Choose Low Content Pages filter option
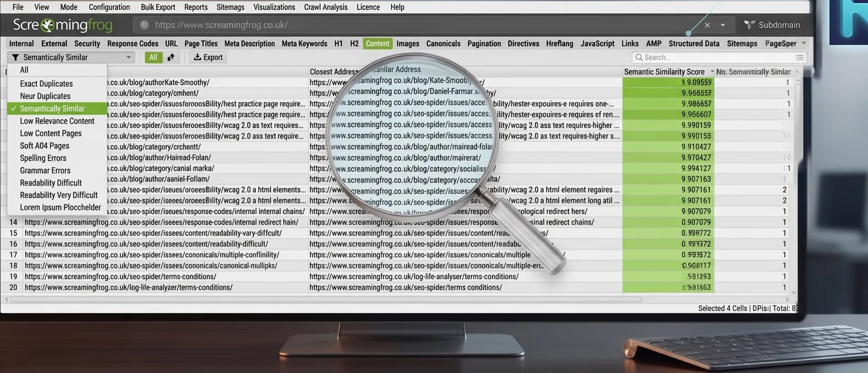Screen dimensions: 868x373 [x=57, y=133]
